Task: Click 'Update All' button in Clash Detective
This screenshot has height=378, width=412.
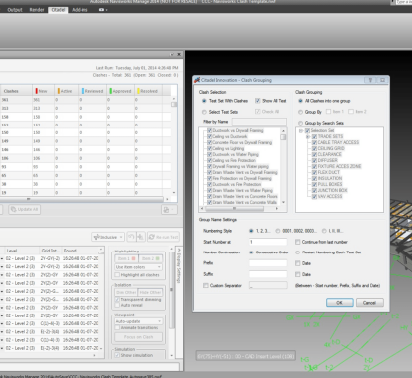Action: pyautogui.click(x=25, y=209)
